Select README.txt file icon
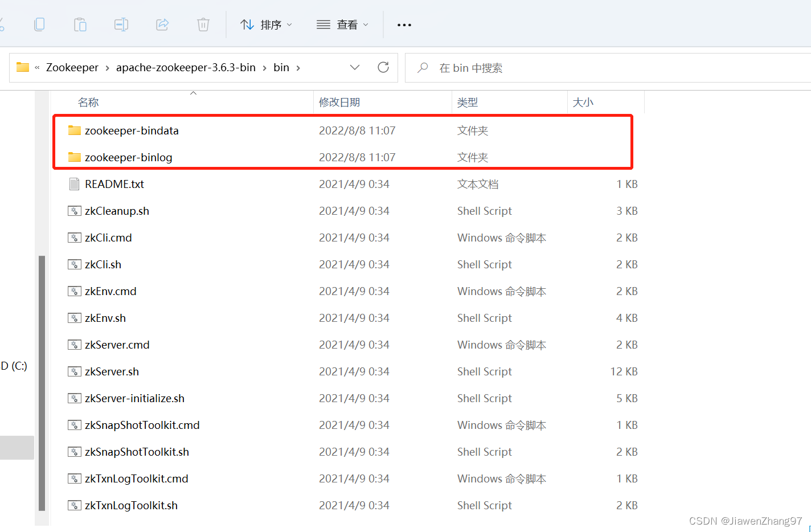811x532 pixels. [x=75, y=184]
